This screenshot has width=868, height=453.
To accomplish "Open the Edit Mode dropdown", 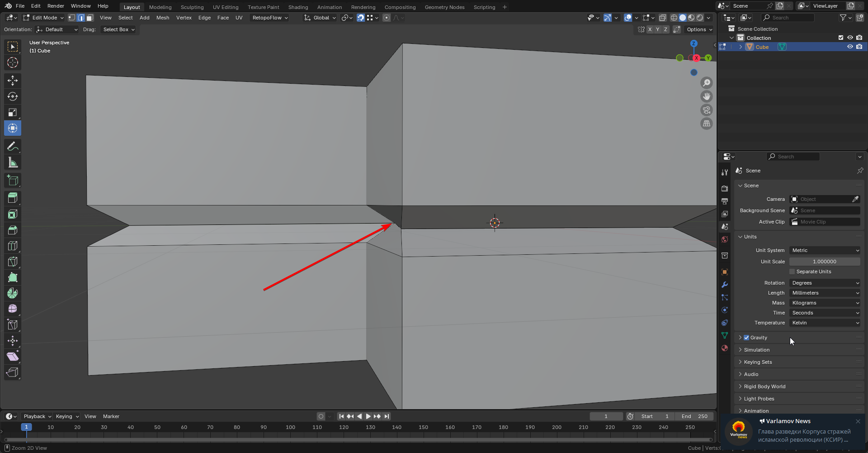I will [43, 18].
